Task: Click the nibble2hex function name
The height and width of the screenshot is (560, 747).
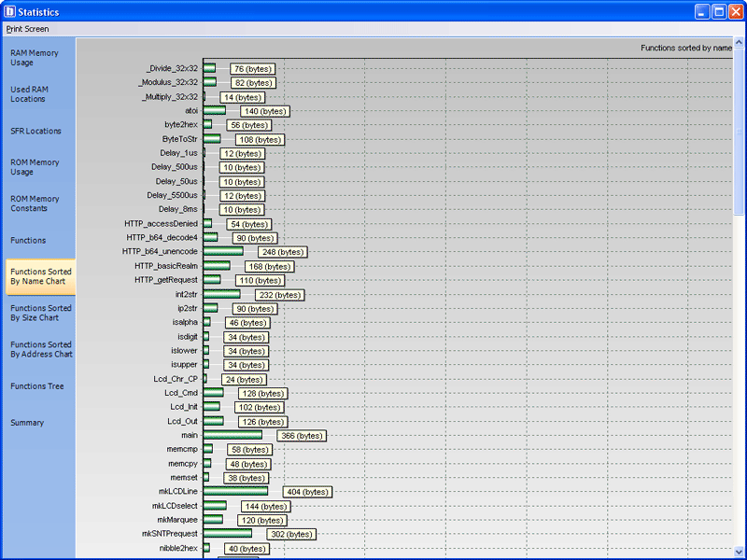Action: coord(178,548)
